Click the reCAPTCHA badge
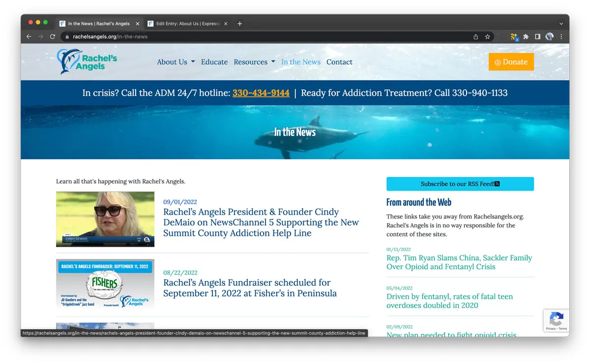Viewport: 590px width, 364px height. pos(556,320)
